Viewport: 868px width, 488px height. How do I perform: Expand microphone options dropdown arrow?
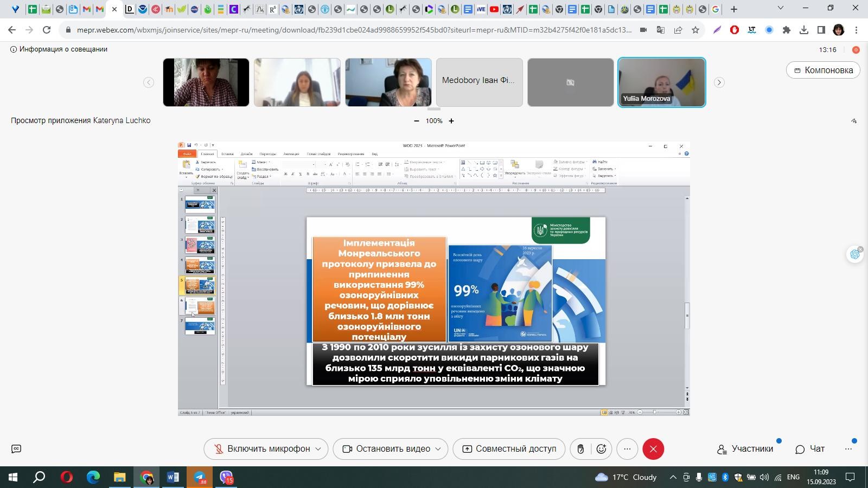[x=318, y=449]
